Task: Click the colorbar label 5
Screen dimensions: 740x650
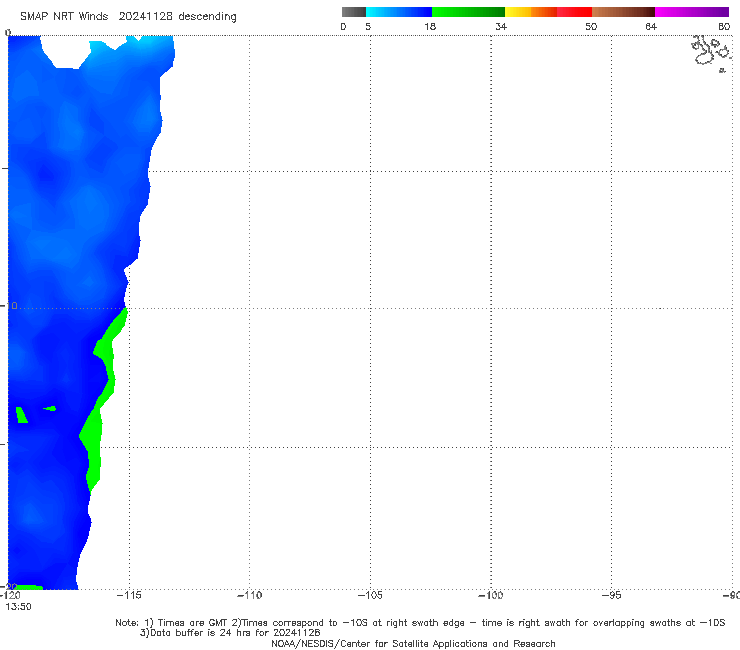Action: 368,26
